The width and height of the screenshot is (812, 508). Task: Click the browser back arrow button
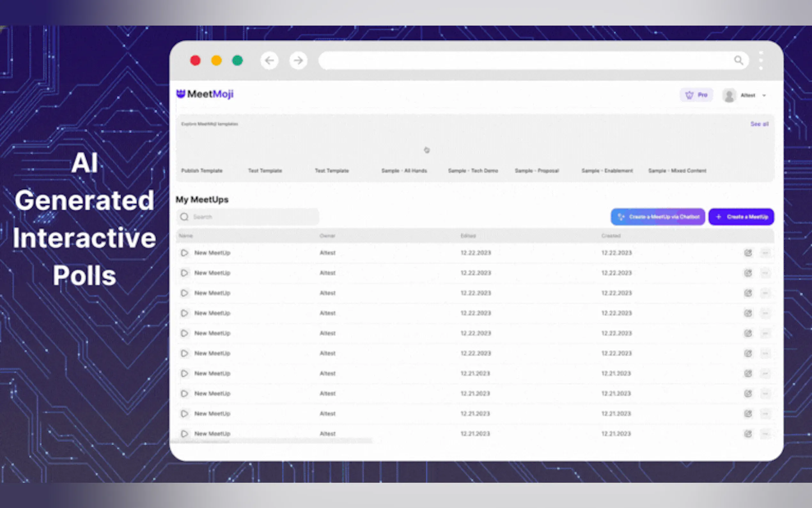(269, 60)
